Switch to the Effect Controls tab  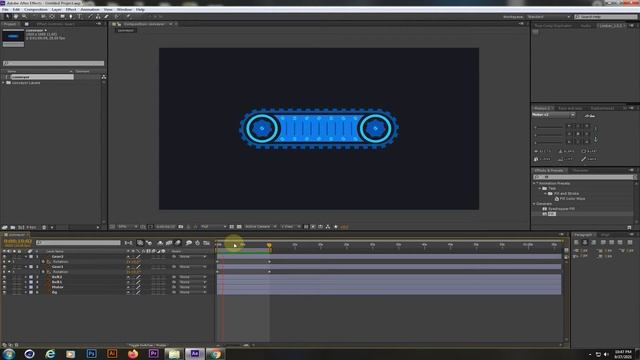pos(55,24)
